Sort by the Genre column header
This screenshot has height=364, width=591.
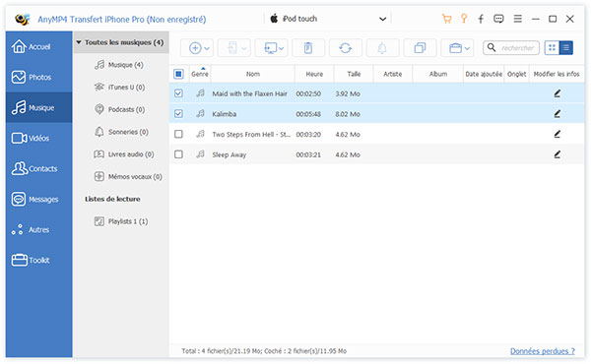pos(200,74)
